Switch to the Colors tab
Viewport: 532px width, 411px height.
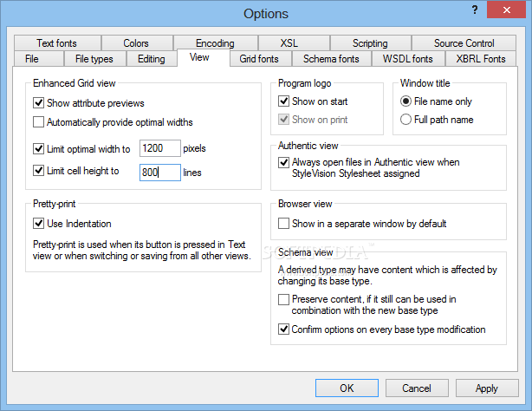click(137, 43)
